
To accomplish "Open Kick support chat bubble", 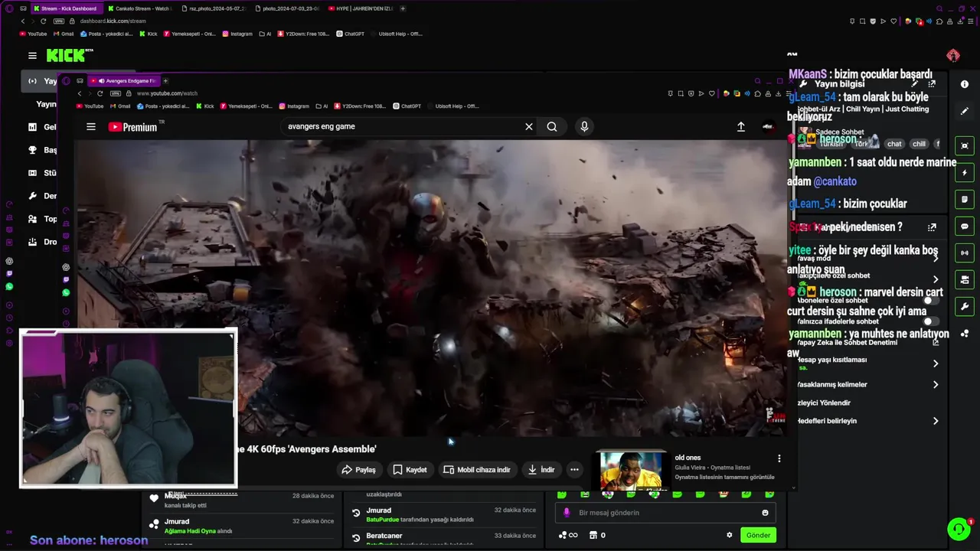I will [958, 529].
